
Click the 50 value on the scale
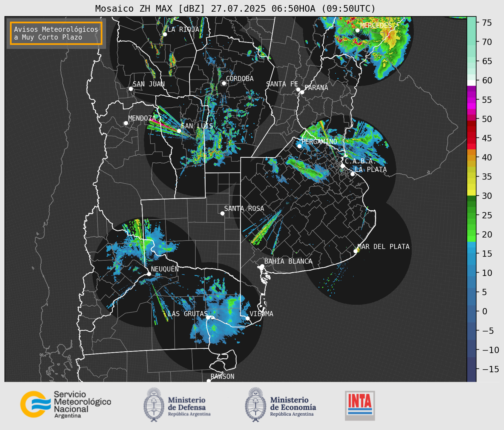click(486, 119)
